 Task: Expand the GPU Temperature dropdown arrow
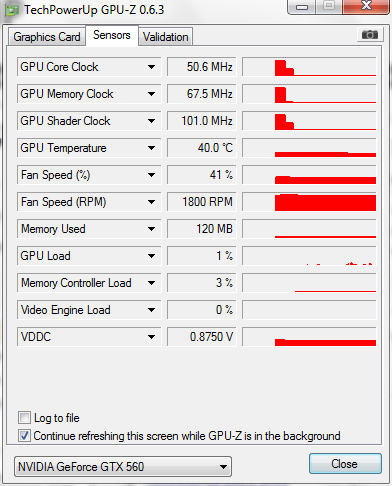click(151, 148)
